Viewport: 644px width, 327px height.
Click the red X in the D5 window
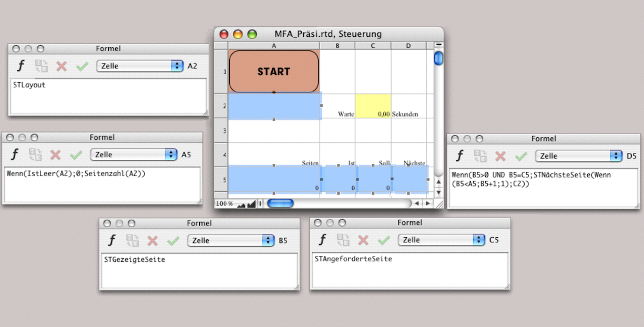click(x=500, y=156)
